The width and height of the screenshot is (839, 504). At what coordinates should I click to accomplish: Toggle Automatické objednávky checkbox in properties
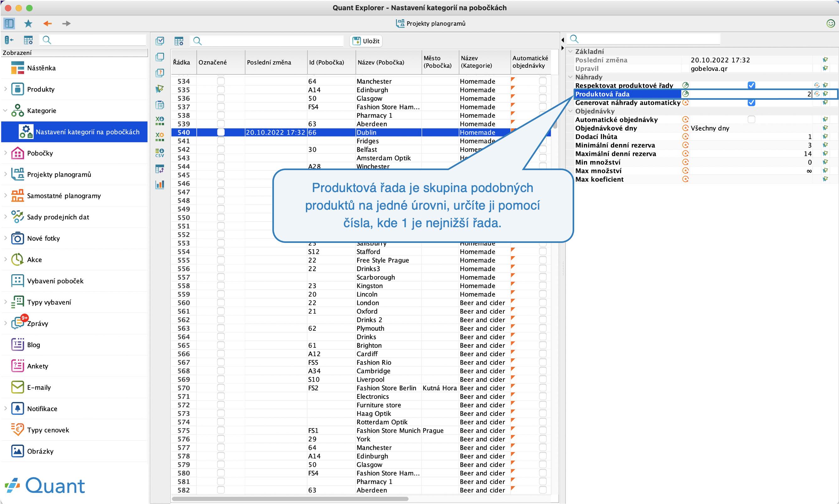751,119
